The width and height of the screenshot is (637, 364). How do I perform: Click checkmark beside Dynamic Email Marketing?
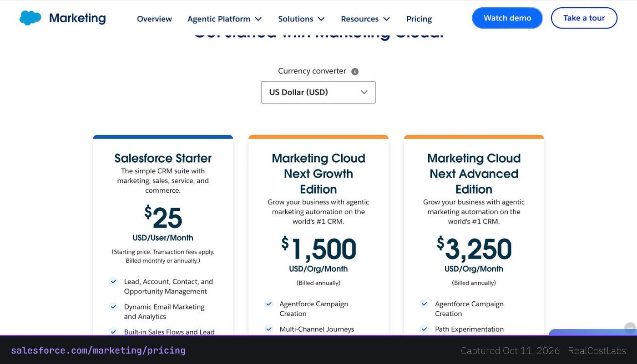tap(113, 307)
